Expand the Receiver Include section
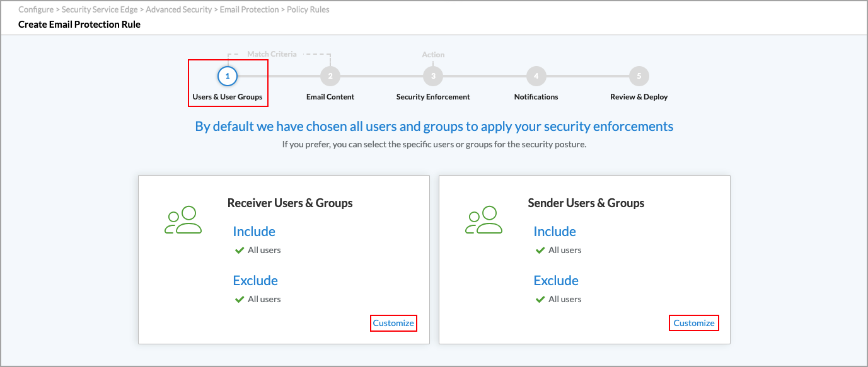Screen dimensions: 868x367 (254, 231)
